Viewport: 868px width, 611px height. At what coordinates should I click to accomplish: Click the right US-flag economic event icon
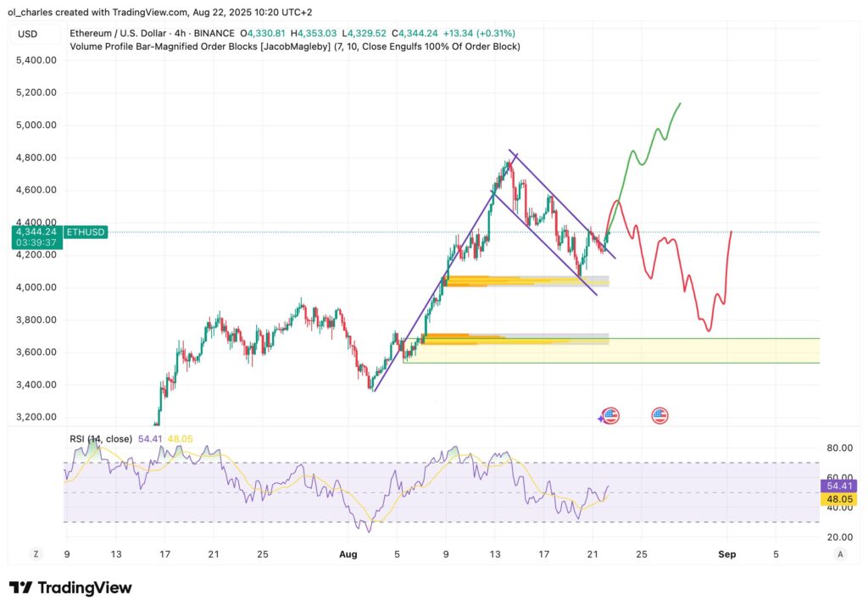coord(659,415)
